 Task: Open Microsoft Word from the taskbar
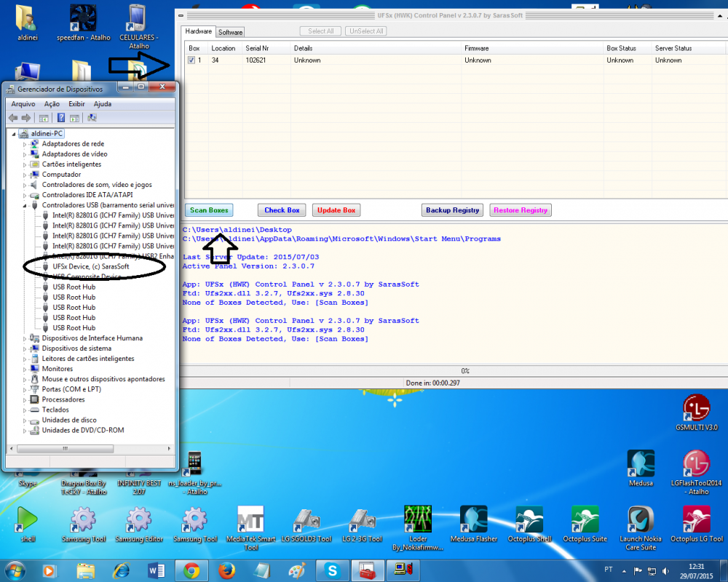coord(156,570)
